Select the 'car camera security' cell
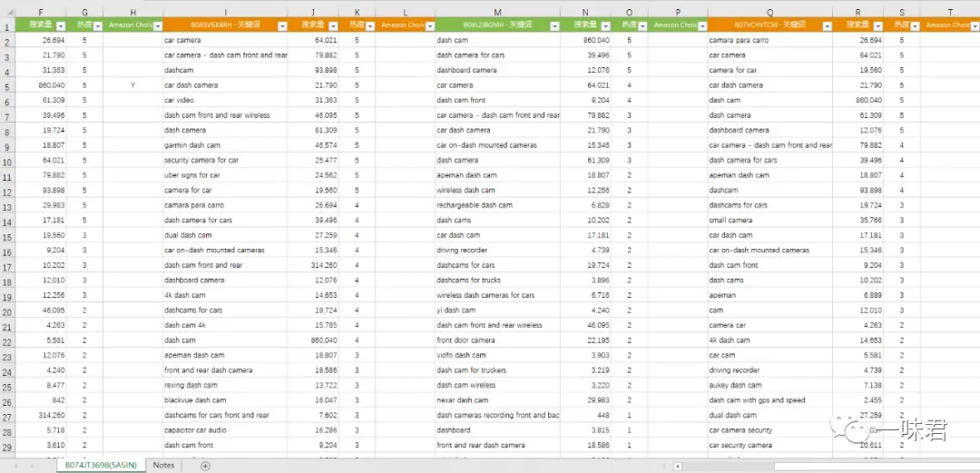This screenshot has width=980, height=473. click(770, 430)
